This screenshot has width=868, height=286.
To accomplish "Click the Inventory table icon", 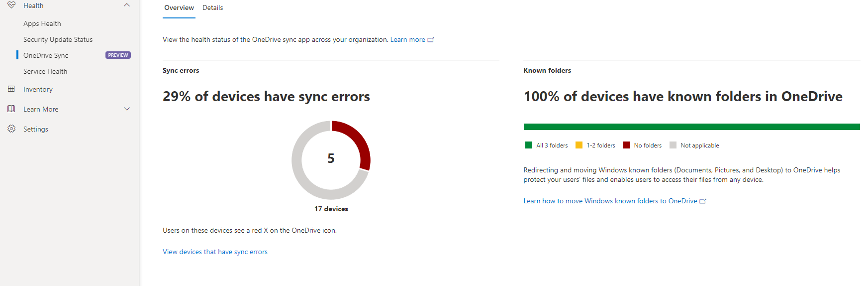I will (x=11, y=89).
